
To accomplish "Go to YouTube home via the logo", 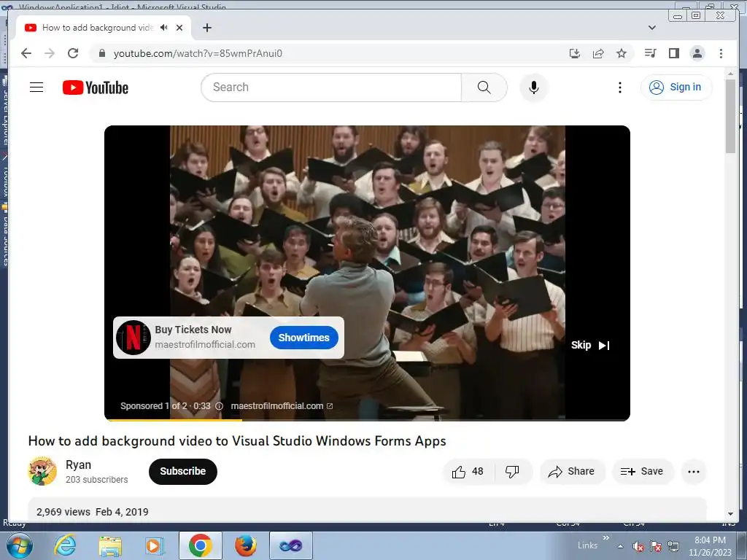I will (x=96, y=87).
